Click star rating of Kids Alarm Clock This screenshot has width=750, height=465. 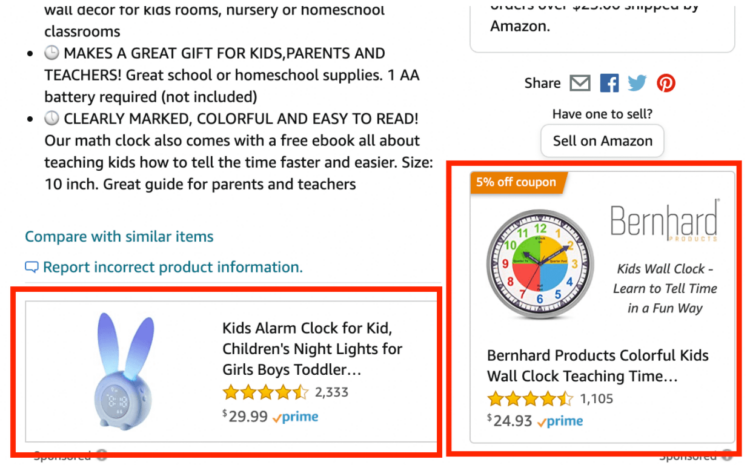tap(265, 392)
